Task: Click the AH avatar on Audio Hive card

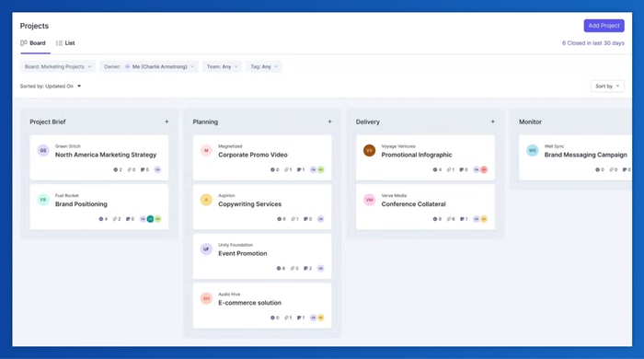Action: (x=206, y=298)
